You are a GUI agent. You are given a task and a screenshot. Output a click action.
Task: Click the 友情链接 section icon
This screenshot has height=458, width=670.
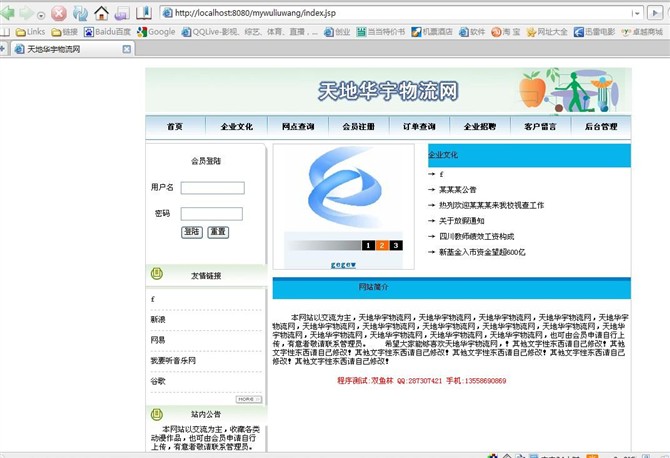tap(157, 273)
